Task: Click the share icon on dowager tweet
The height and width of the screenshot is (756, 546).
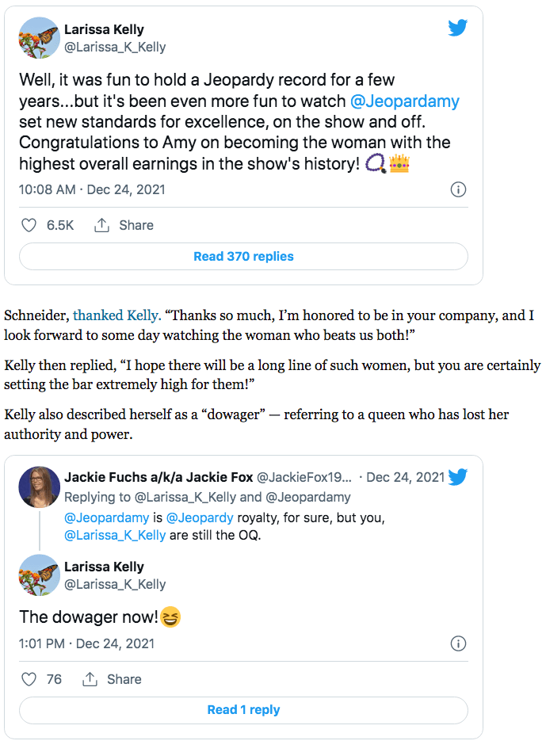Action: (90, 679)
